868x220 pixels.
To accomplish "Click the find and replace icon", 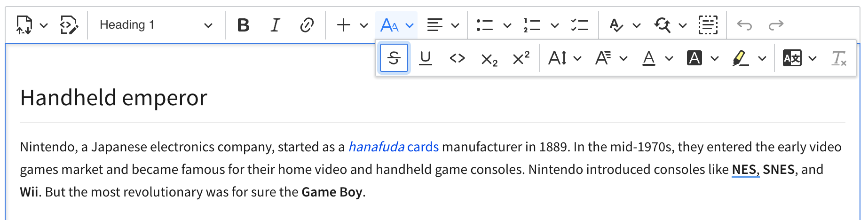I will (x=663, y=25).
